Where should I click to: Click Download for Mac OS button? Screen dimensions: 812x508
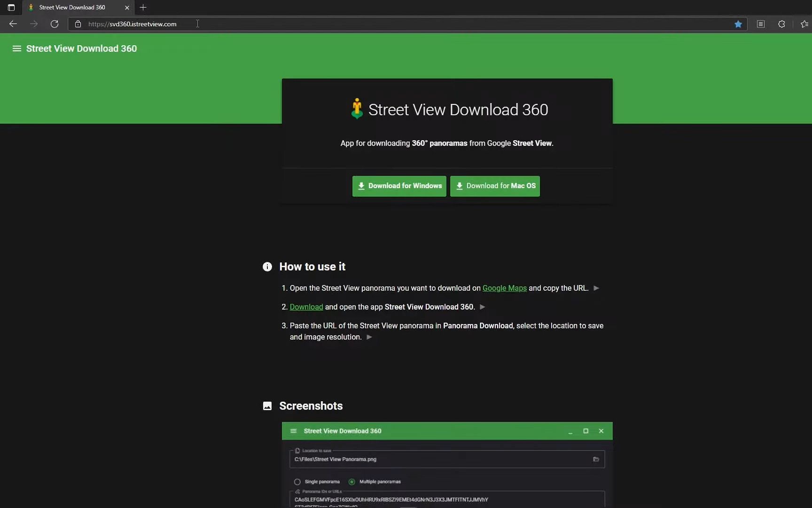point(495,186)
